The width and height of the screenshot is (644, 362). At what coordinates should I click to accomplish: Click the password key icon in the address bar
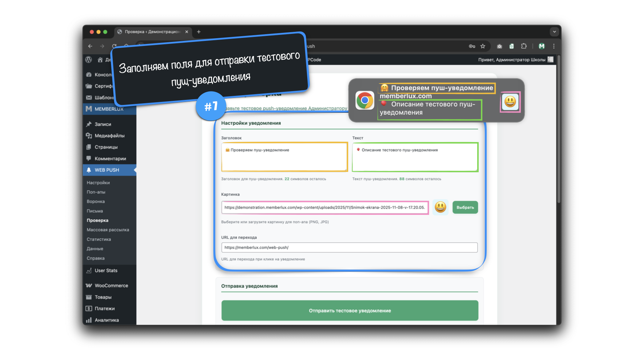[472, 46]
